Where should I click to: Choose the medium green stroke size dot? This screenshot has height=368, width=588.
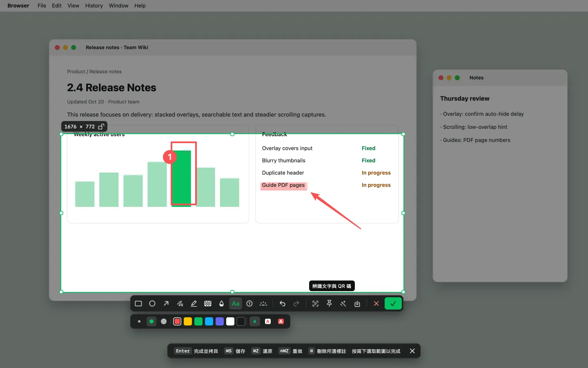click(x=151, y=322)
